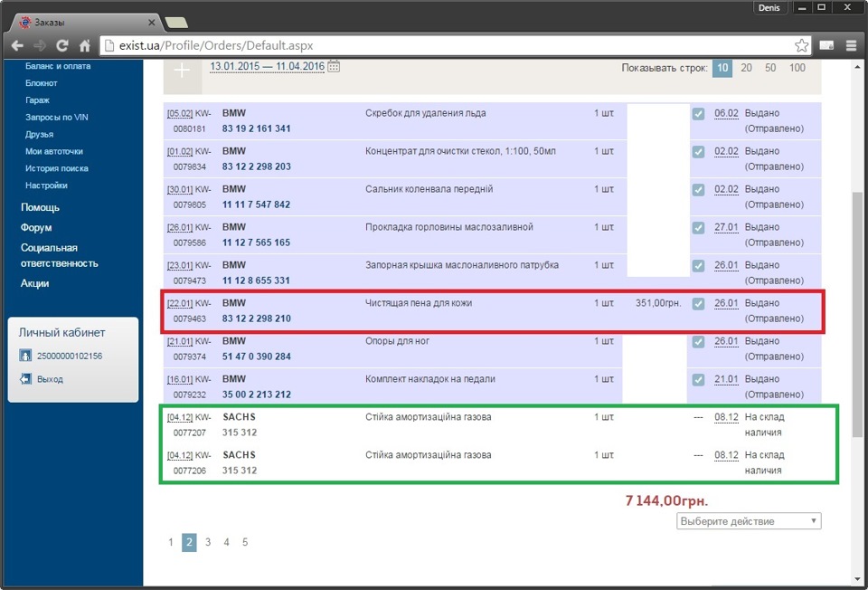Open История поиска in sidebar
Viewport: 868px width, 590px height.
[57, 168]
